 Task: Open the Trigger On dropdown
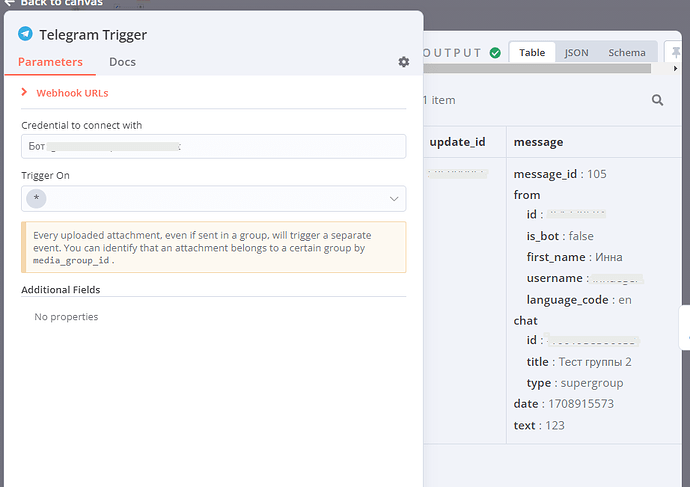pyautogui.click(x=213, y=198)
